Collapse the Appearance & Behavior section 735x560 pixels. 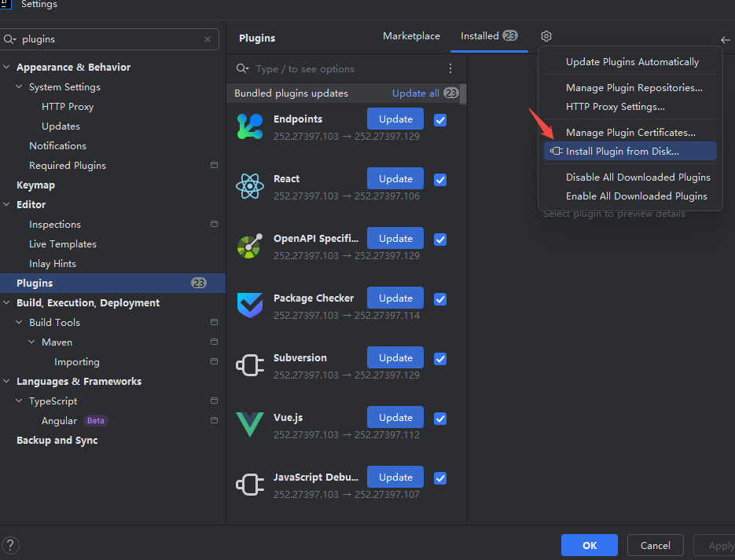tap(6, 67)
